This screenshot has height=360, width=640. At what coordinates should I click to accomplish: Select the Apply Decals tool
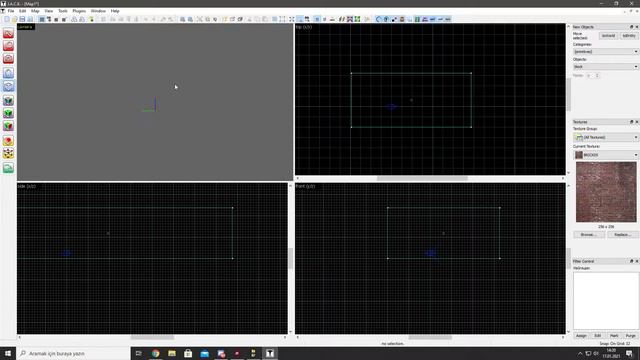point(9,126)
